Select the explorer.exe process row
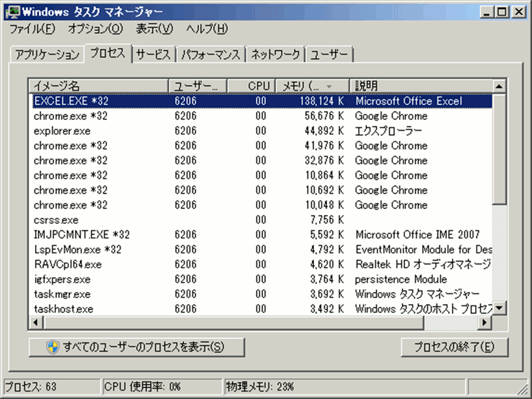532x399 pixels. tap(62, 131)
